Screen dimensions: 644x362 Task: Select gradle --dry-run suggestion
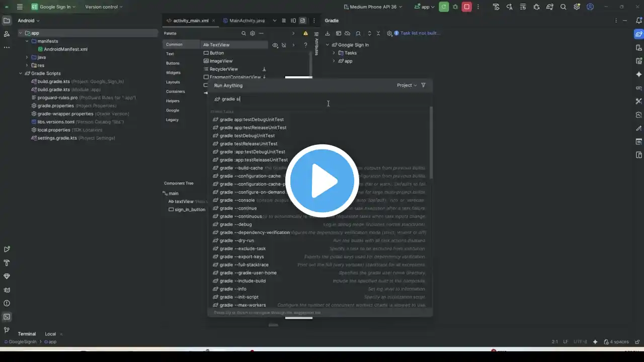pos(236,240)
